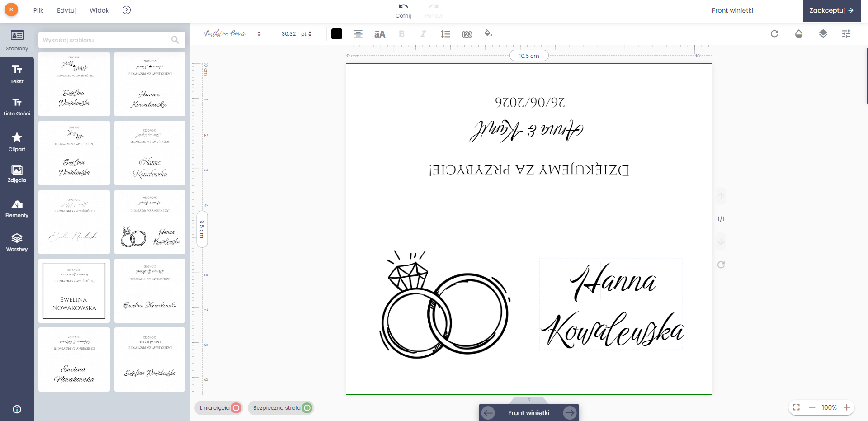Open line spacing settings
This screenshot has width=868, height=421.
click(x=445, y=34)
